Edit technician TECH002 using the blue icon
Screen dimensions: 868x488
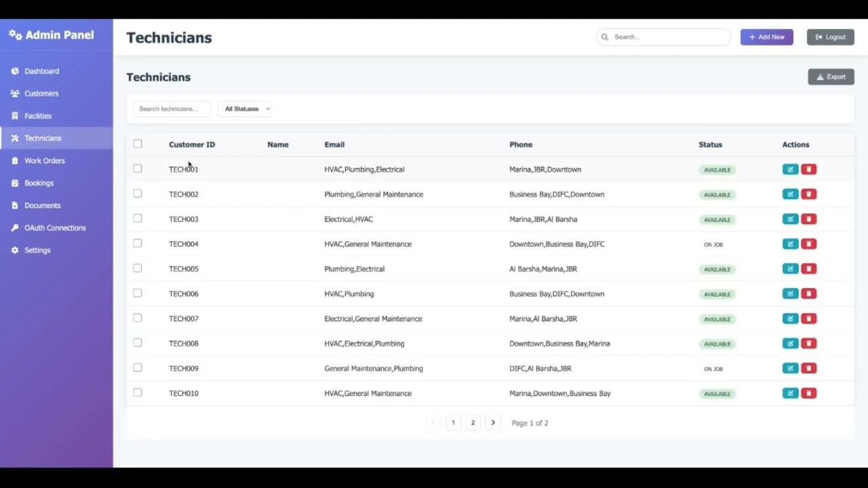tap(790, 194)
